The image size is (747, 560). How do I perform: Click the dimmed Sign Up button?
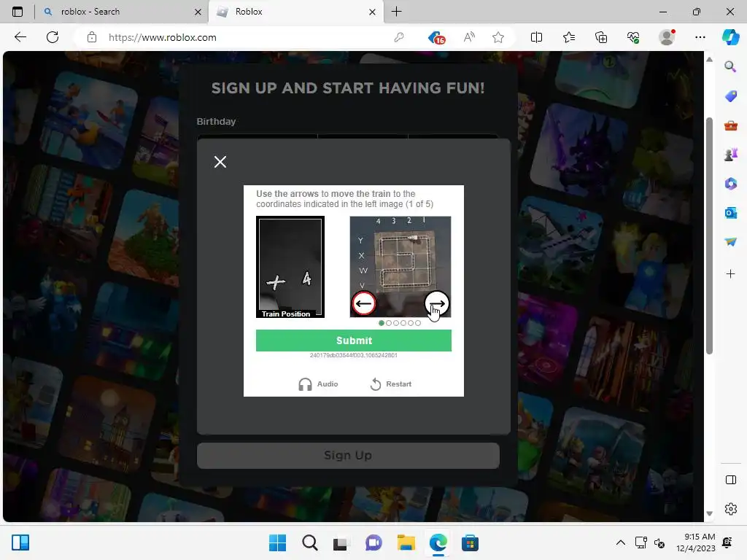pyautogui.click(x=348, y=455)
